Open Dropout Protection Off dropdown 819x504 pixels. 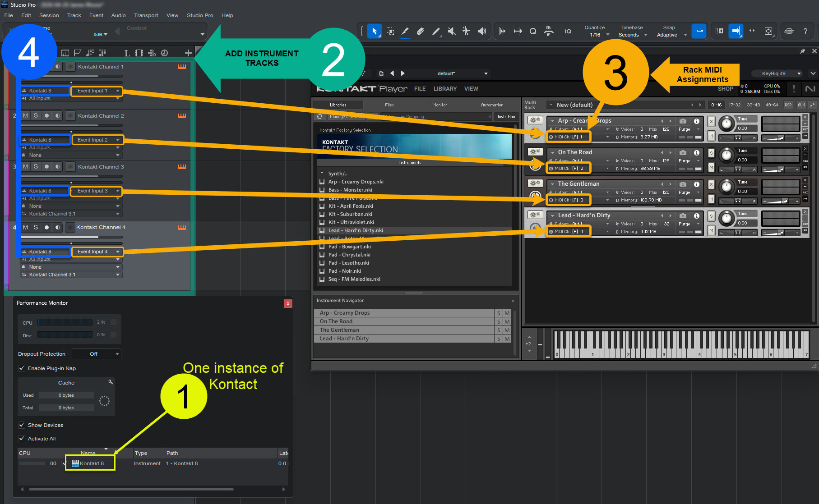[x=97, y=354]
